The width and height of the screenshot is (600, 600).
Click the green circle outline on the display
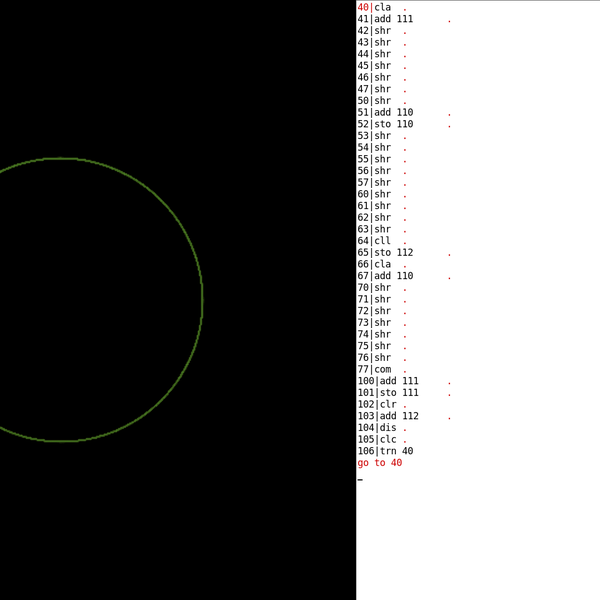pos(202,300)
